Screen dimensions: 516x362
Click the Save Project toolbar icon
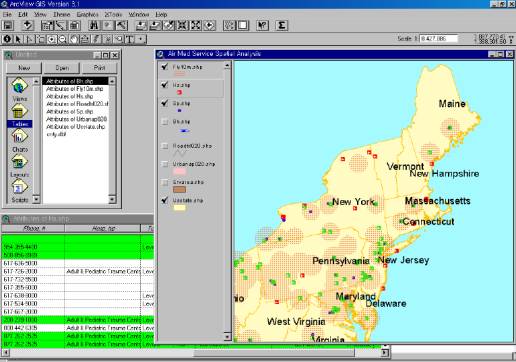[8, 25]
